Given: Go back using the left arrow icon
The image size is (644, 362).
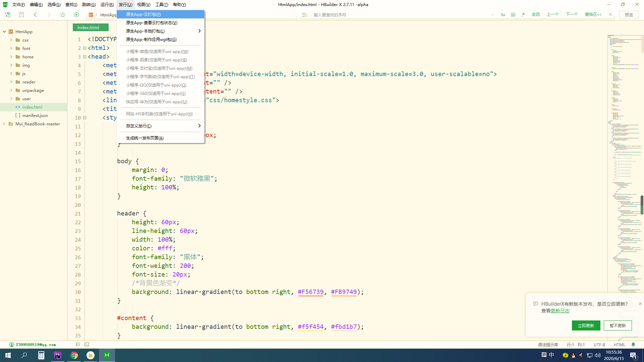Looking at the screenshot, I should point(35,15).
